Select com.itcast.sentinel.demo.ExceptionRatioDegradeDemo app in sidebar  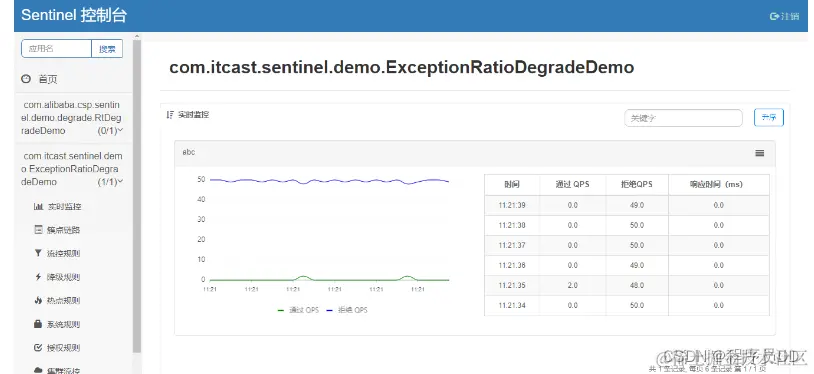pyautogui.click(x=73, y=169)
